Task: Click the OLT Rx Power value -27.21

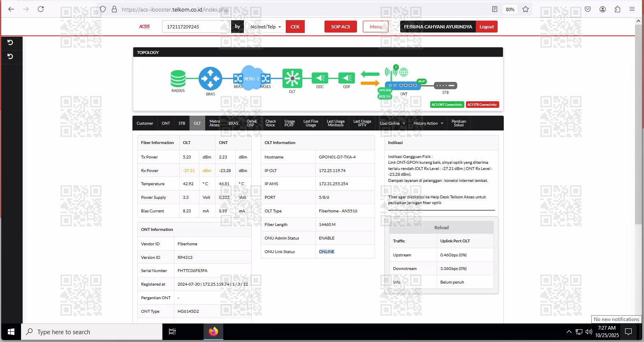Action: (189, 171)
